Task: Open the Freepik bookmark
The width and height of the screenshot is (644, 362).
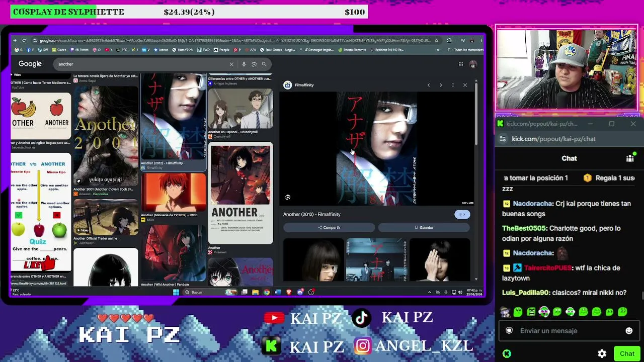Action: (221, 50)
